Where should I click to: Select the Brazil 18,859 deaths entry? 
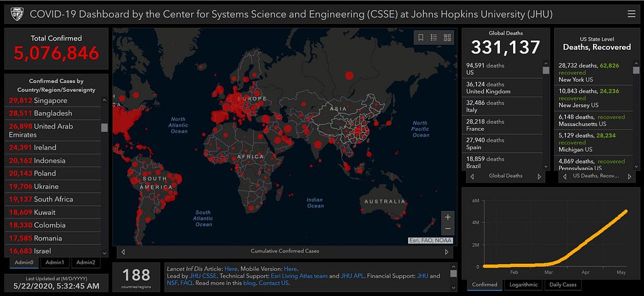click(x=502, y=161)
